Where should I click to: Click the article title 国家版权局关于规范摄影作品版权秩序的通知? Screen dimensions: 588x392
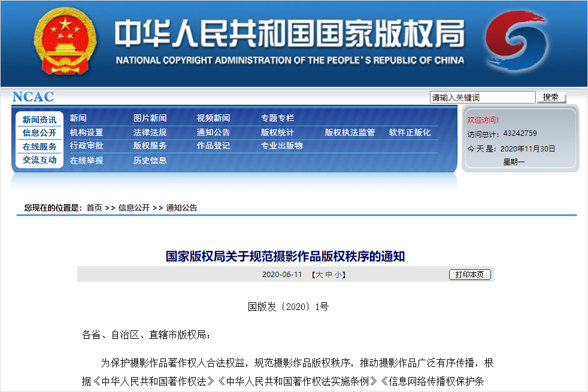coord(285,256)
